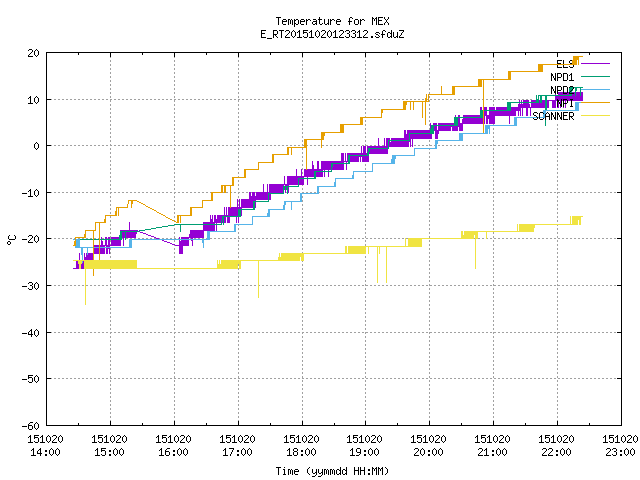The image size is (640, 480).
Task: Click the x-axis tick label 18:00
Action: coord(301,452)
